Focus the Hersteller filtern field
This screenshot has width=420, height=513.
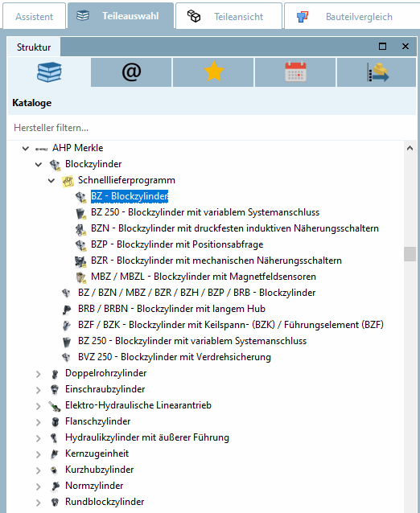(212, 128)
